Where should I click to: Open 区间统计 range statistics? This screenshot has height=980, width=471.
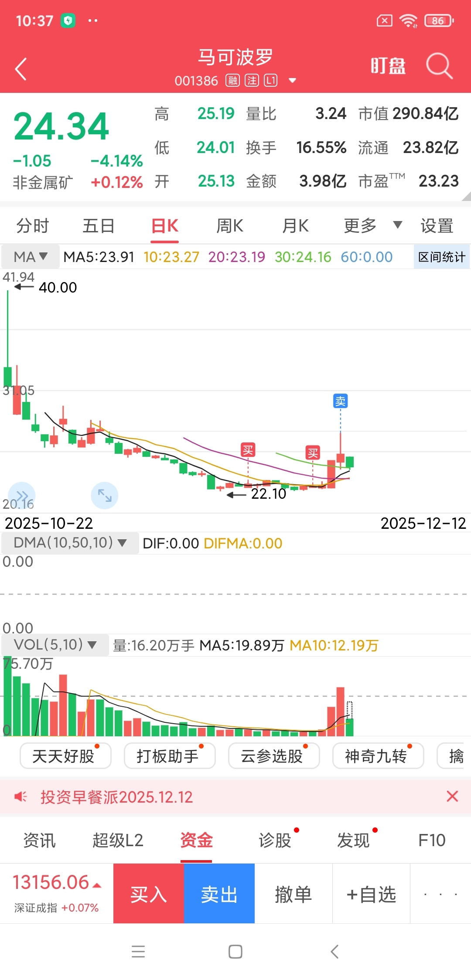pyautogui.click(x=442, y=257)
